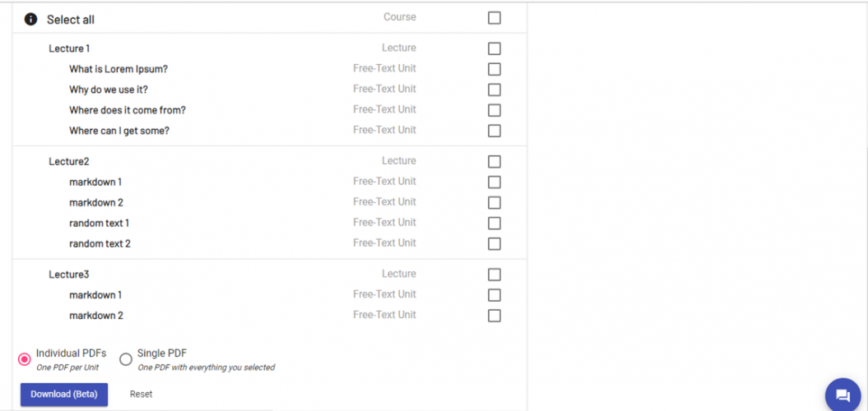Tick the Lecture 1 checkbox
This screenshot has width=868, height=411.
494,48
